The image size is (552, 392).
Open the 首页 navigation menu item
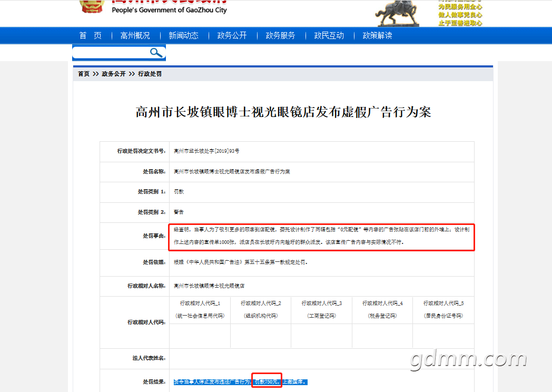coord(91,36)
